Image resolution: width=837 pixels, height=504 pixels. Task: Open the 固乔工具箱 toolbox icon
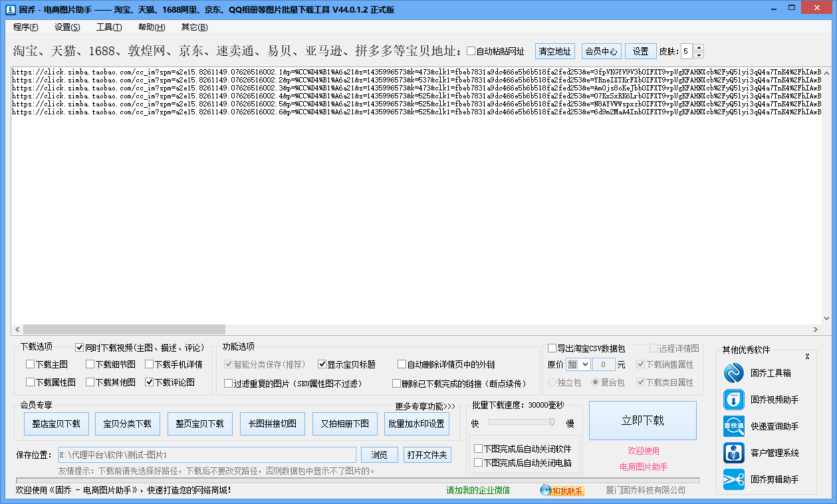[733, 373]
